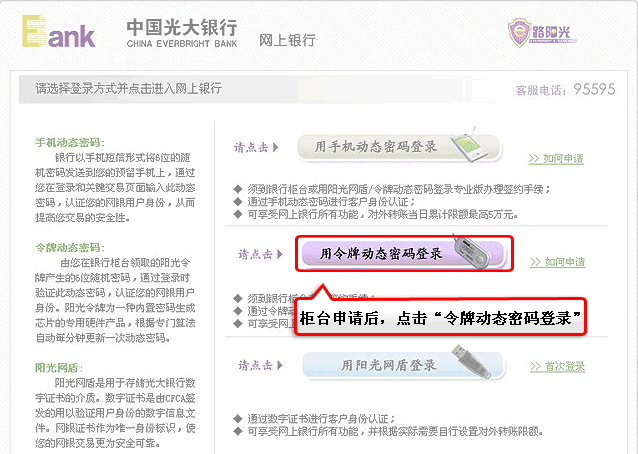Viewport: 638px width, 454px height.
Task: Click the 阳光网盾 heading
Action: coord(59,368)
